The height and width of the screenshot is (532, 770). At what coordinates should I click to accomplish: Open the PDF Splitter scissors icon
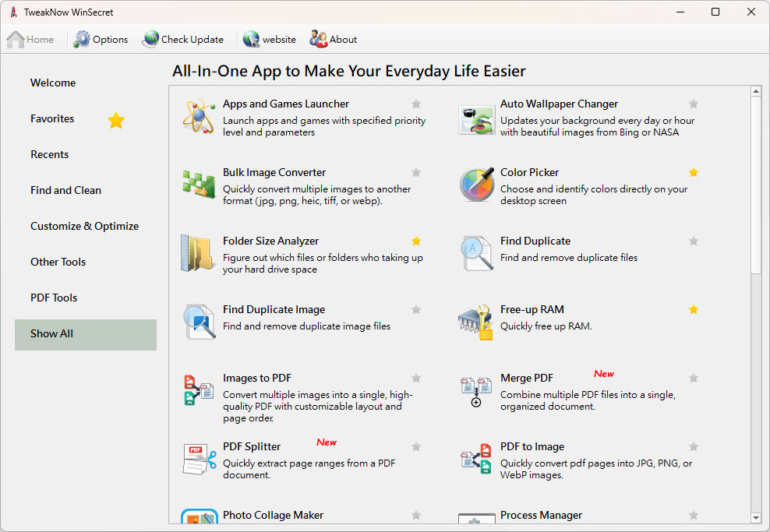click(x=200, y=460)
